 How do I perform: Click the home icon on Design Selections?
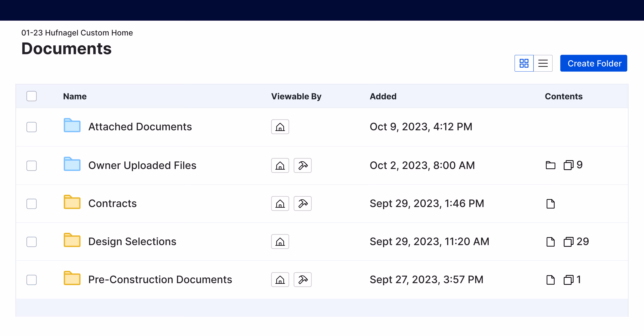280,241
